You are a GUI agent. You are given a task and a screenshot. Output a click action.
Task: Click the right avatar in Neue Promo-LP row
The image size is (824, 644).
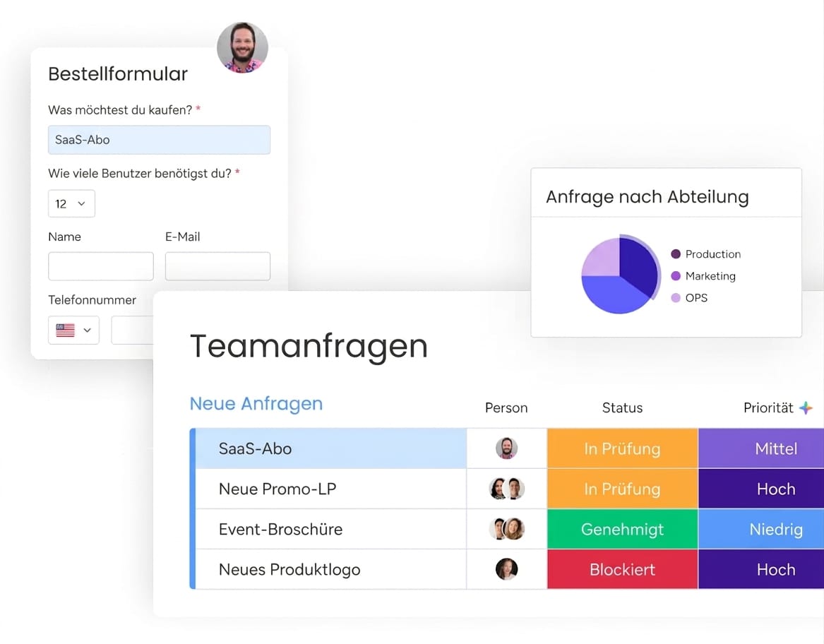tap(515, 489)
